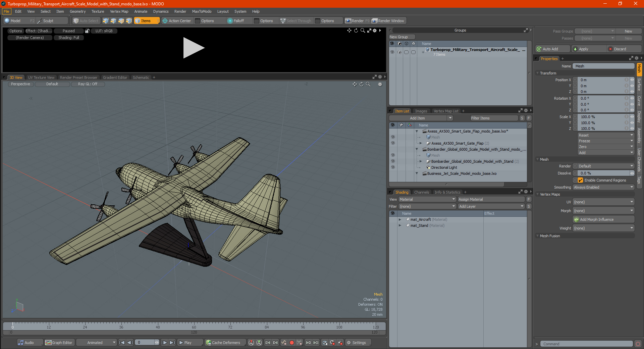This screenshot has width=644, height=349.
Task: Switch to Channels tab
Action: (422, 192)
